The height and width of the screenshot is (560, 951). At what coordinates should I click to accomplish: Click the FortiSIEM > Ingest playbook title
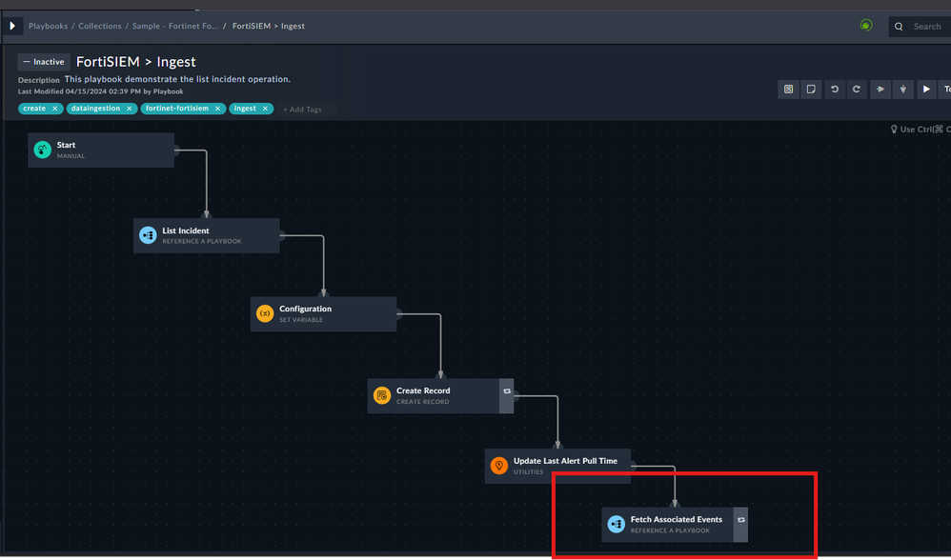(136, 62)
